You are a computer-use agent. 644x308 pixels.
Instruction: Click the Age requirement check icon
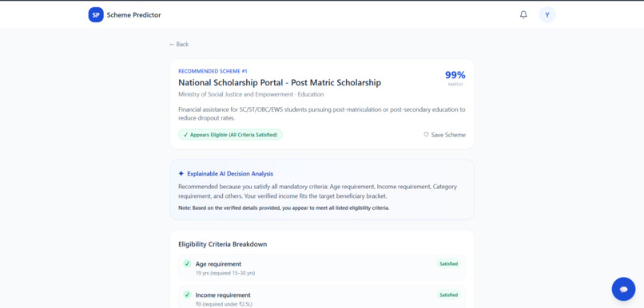tap(187, 263)
